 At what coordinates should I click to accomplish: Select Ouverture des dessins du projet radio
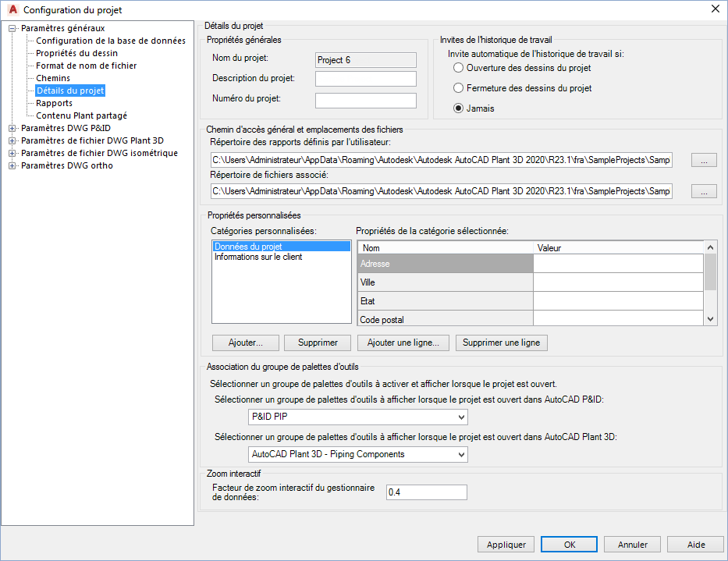click(x=458, y=68)
